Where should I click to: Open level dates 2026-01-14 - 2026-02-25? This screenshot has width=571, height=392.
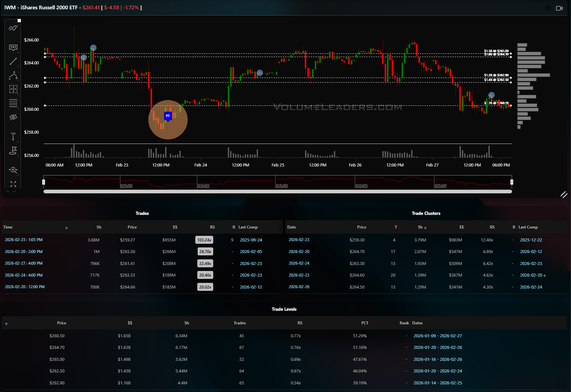pos(438,383)
